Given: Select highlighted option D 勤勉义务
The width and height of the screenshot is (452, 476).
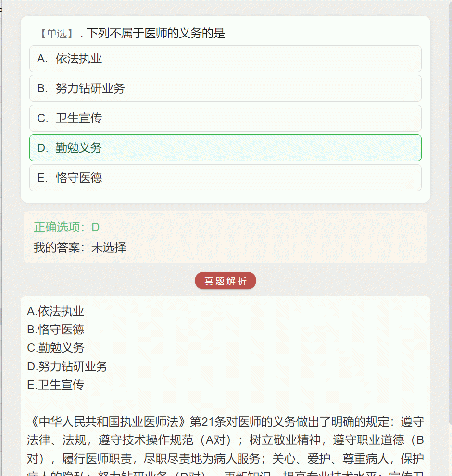Looking at the screenshot, I should coord(225,148).
